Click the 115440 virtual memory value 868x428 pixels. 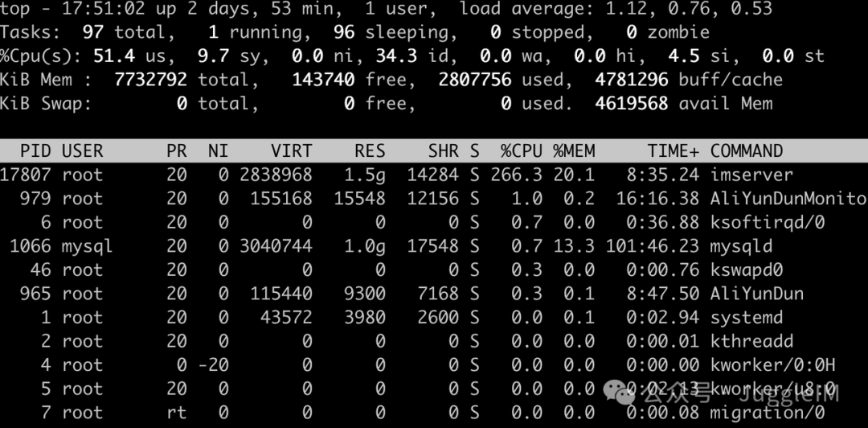[281, 294]
